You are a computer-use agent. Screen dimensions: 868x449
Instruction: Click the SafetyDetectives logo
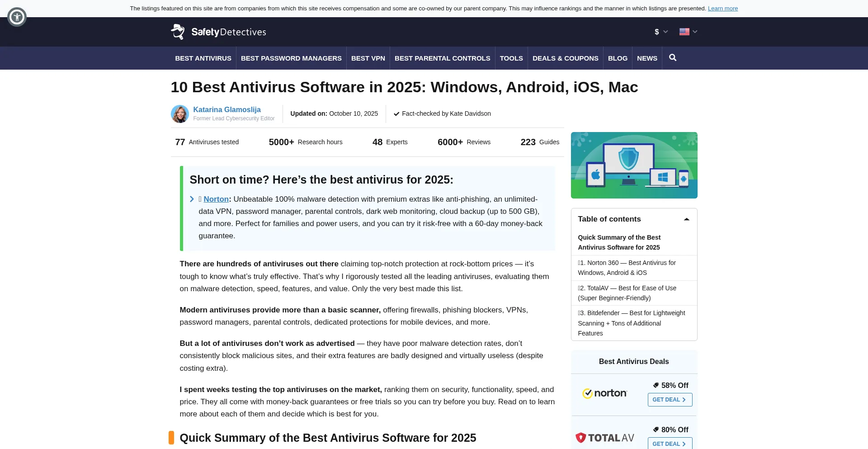[x=218, y=32]
